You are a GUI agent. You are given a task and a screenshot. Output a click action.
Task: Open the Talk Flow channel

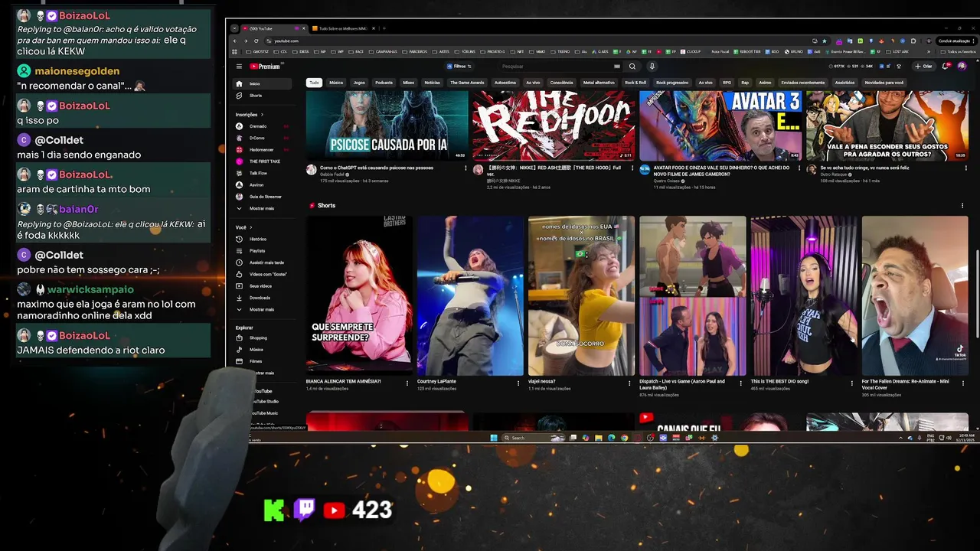pos(260,173)
